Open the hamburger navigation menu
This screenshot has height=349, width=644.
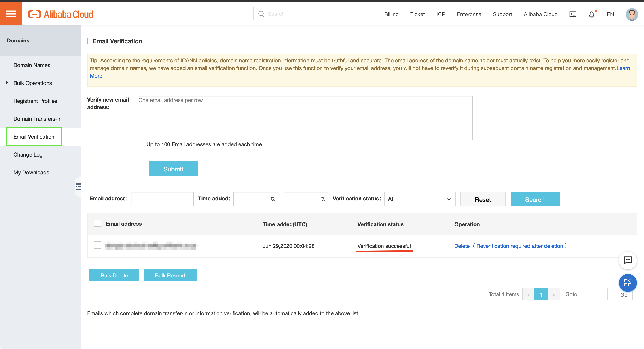11,14
